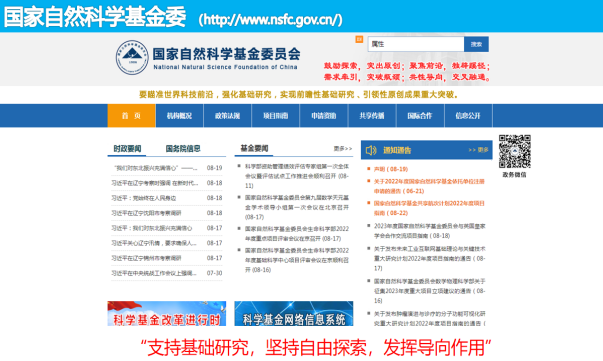Open the 首页 navigation tab
The width and height of the screenshot is (603, 361).
[x=132, y=116]
